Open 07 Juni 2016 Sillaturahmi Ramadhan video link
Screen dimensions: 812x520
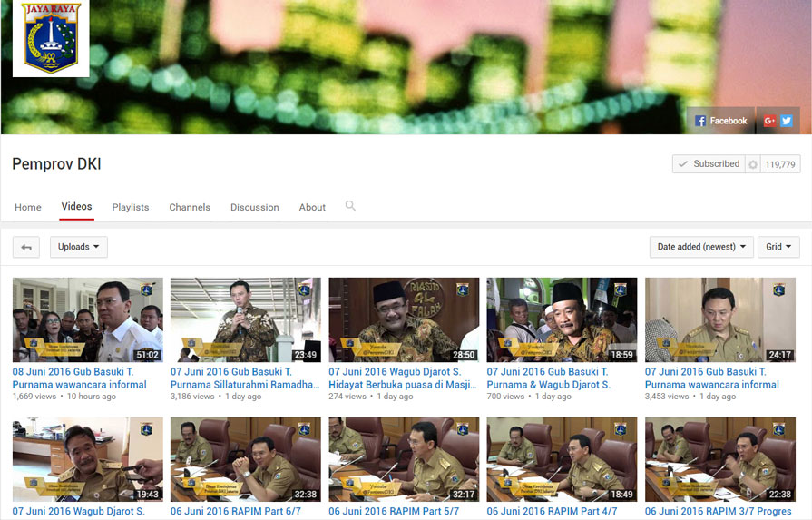coord(245,378)
